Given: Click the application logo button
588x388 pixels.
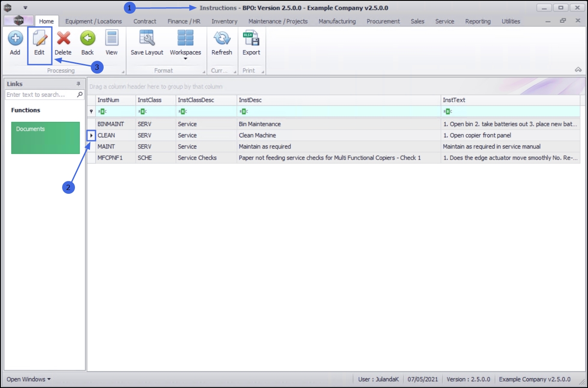Looking at the screenshot, I should click(18, 21).
